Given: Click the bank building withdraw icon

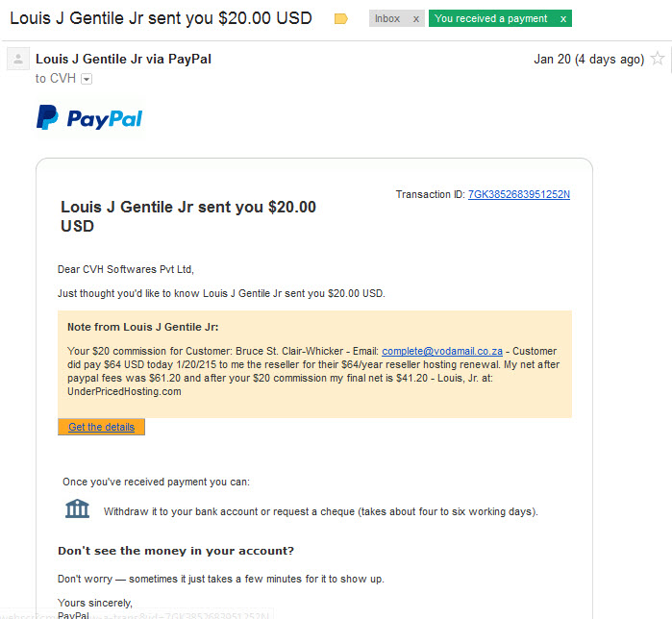Looking at the screenshot, I should [x=77, y=508].
